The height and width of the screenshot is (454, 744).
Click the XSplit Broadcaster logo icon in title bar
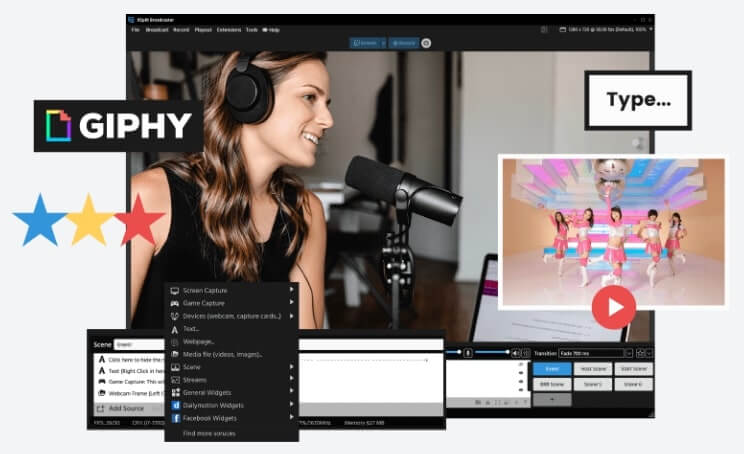pos(131,20)
